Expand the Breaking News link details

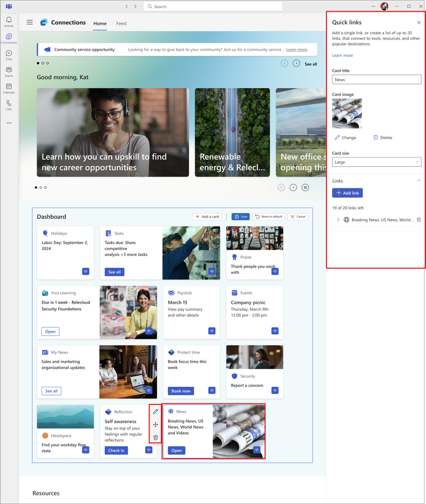338,220
